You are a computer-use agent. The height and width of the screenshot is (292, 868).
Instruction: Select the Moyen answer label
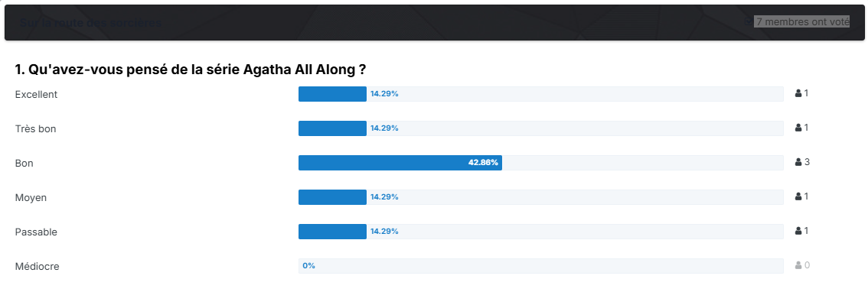point(31,197)
